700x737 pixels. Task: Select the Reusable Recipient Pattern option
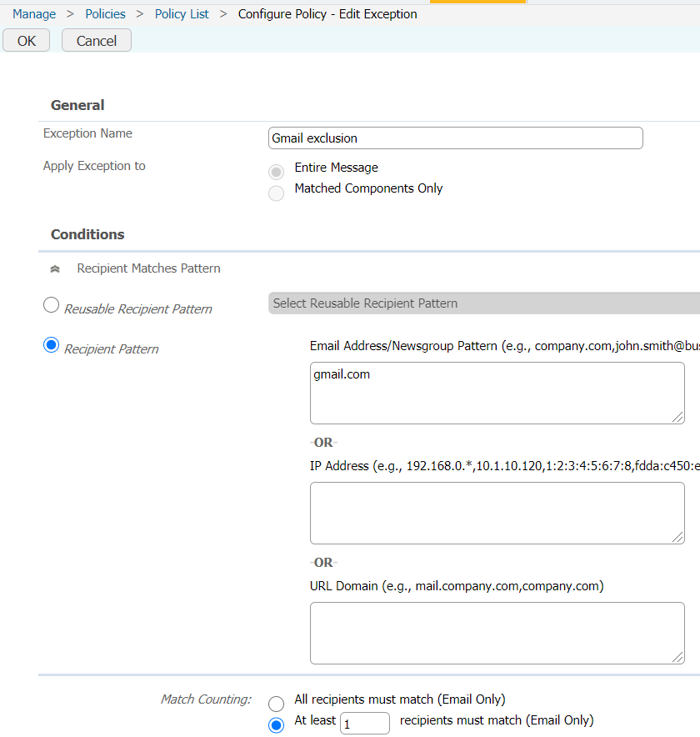pos(51,304)
